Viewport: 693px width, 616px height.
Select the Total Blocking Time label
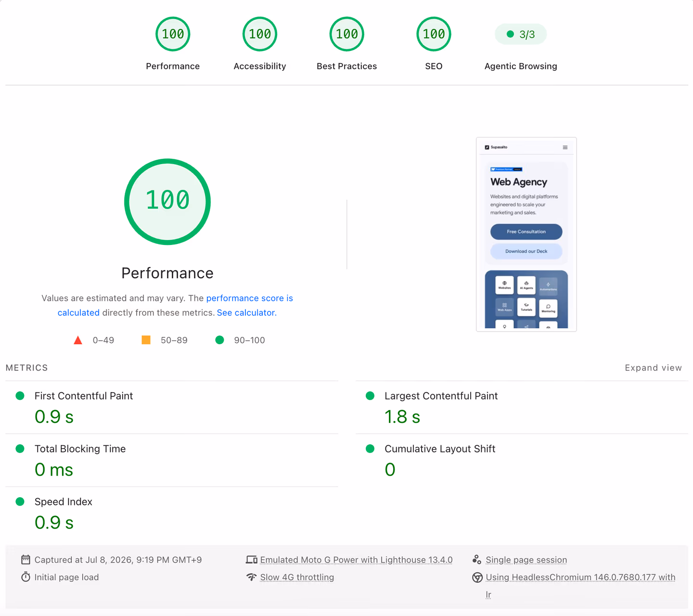pos(80,449)
